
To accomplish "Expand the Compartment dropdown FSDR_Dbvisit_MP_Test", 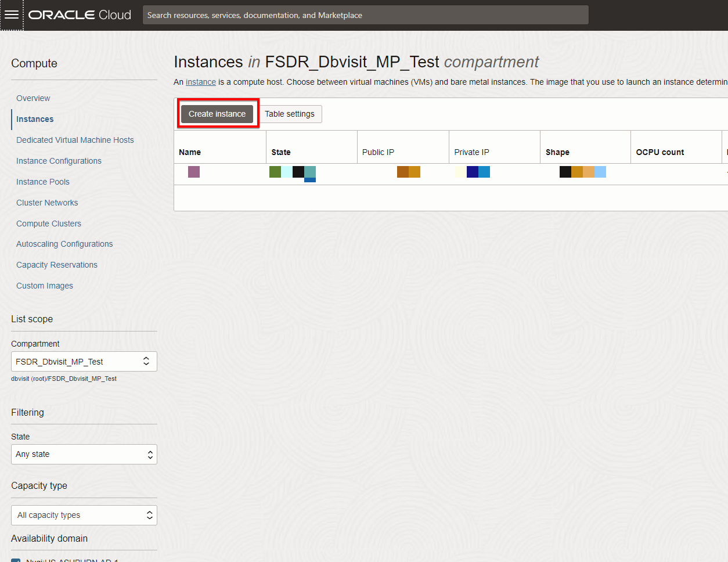I will click(84, 362).
